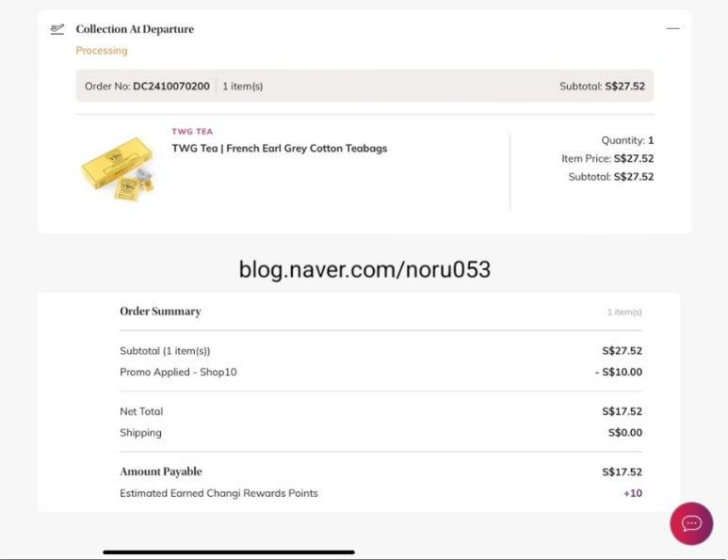Click the Processing status label
The image size is (728, 560).
102,51
